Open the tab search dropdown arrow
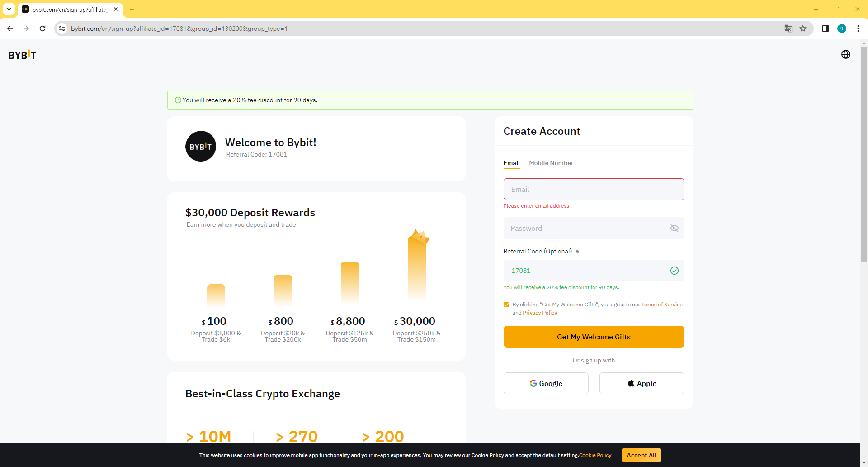Viewport: 868px width, 467px height. coord(9,9)
